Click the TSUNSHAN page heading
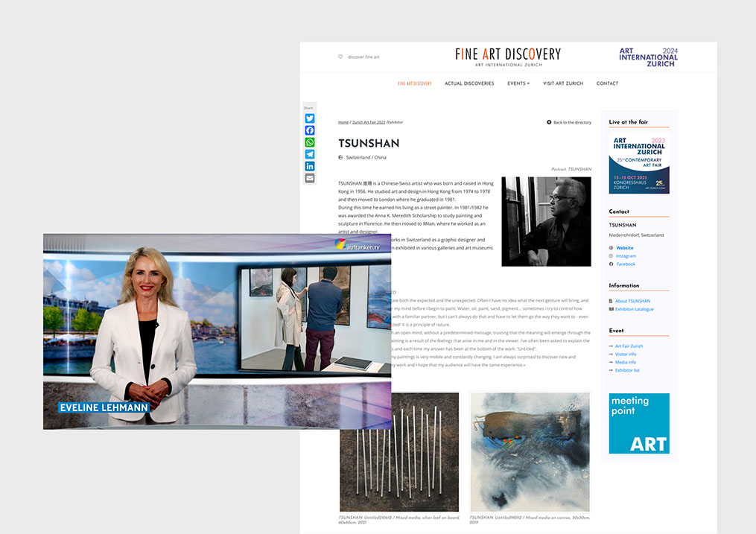The image size is (756, 534). point(369,143)
